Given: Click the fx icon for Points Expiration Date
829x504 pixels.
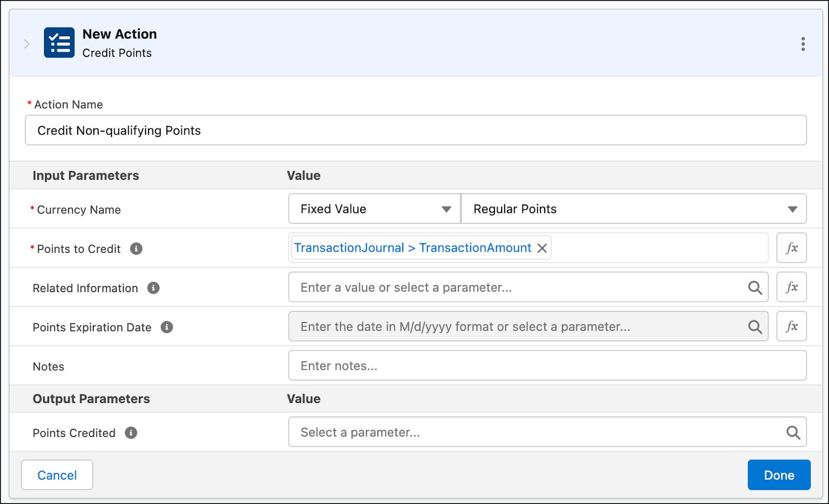Looking at the screenshot, I should point(791,326).
